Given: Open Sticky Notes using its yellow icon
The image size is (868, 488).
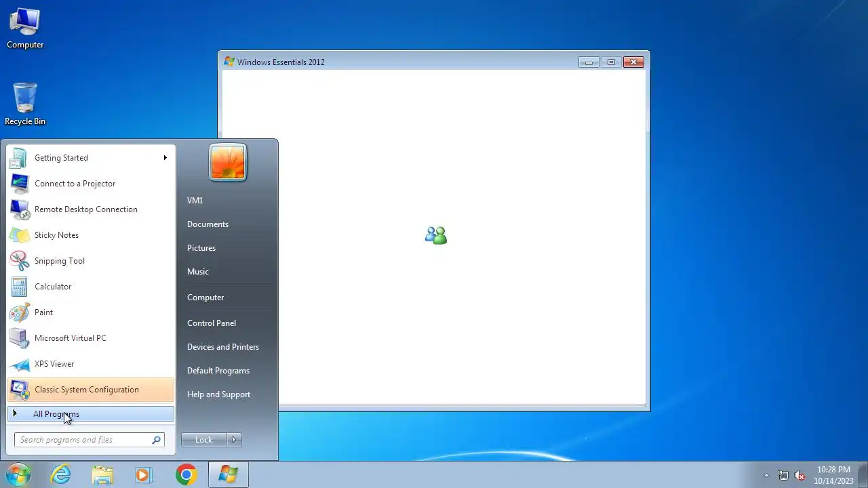Looking at the screenshot, I should pyautogui.click(x=19, y=235).
